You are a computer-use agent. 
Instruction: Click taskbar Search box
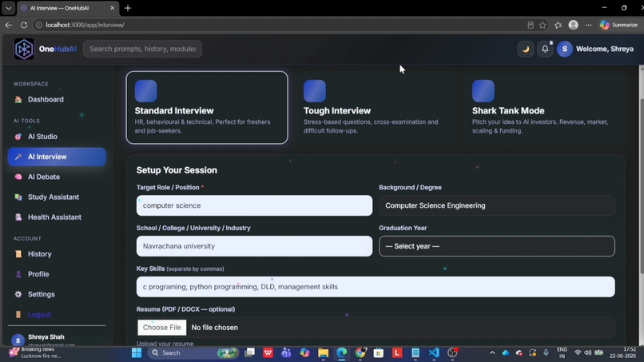click(193, 353)
